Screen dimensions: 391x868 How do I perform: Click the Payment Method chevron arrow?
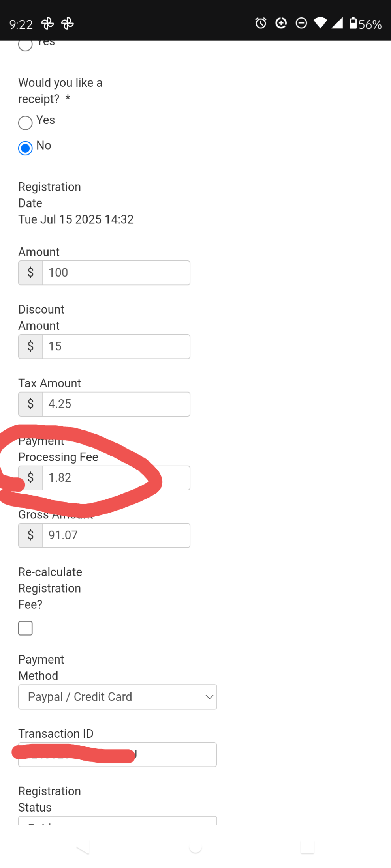pos(209,697)
